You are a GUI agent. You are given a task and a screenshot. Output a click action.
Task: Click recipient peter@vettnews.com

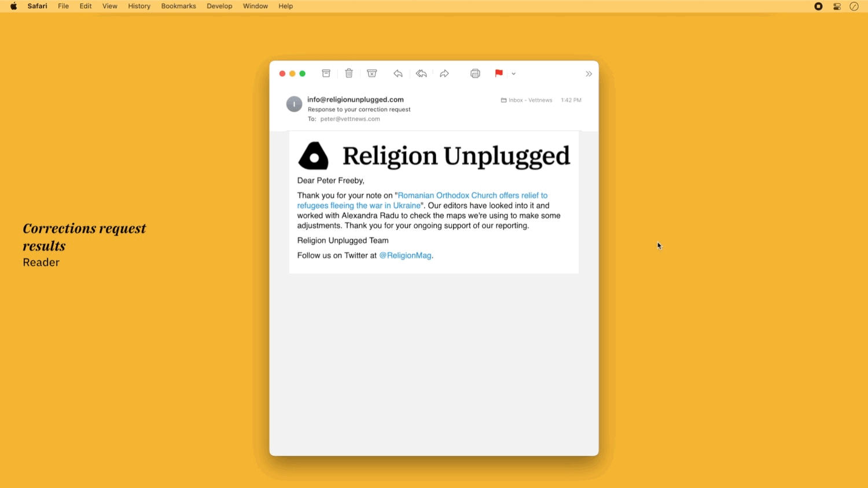point(350,119)
